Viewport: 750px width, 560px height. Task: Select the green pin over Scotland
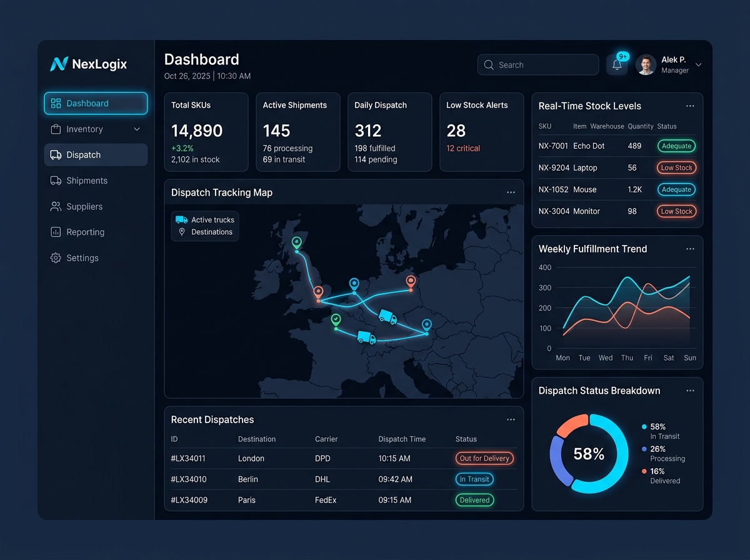[297, 242]
